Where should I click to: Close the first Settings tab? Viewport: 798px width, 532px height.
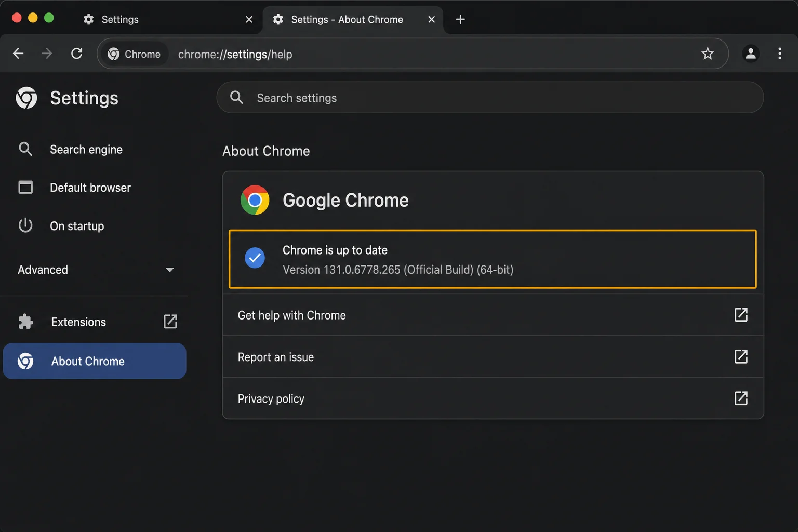(249, 19)
